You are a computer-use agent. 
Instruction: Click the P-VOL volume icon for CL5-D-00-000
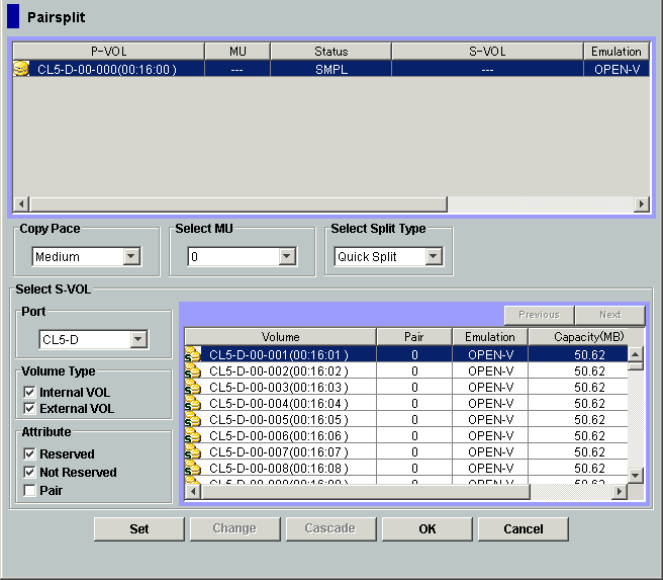[21, 69]
